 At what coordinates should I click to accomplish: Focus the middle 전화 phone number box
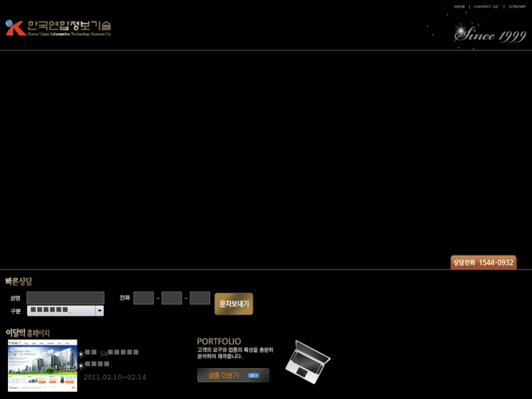172,298
